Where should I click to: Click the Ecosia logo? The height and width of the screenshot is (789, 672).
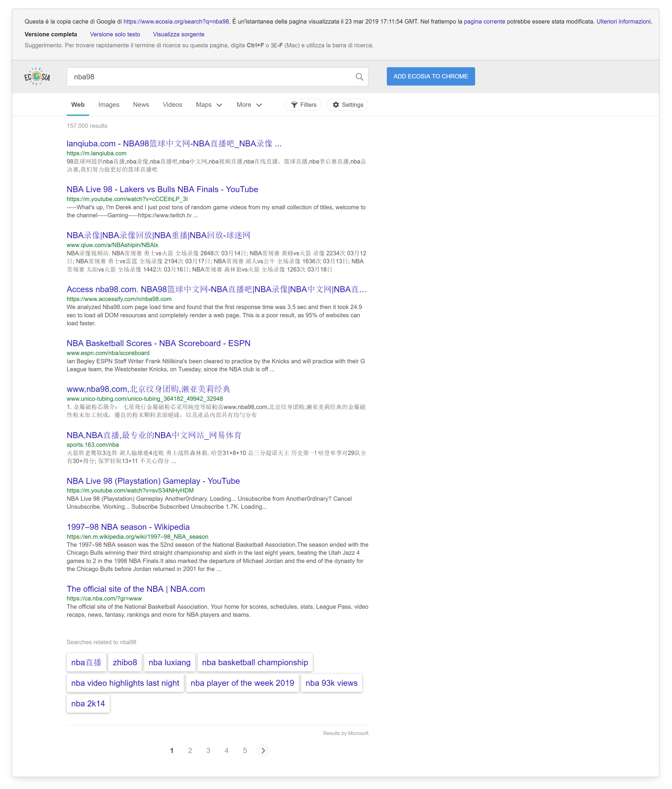(x=37, y=77)
